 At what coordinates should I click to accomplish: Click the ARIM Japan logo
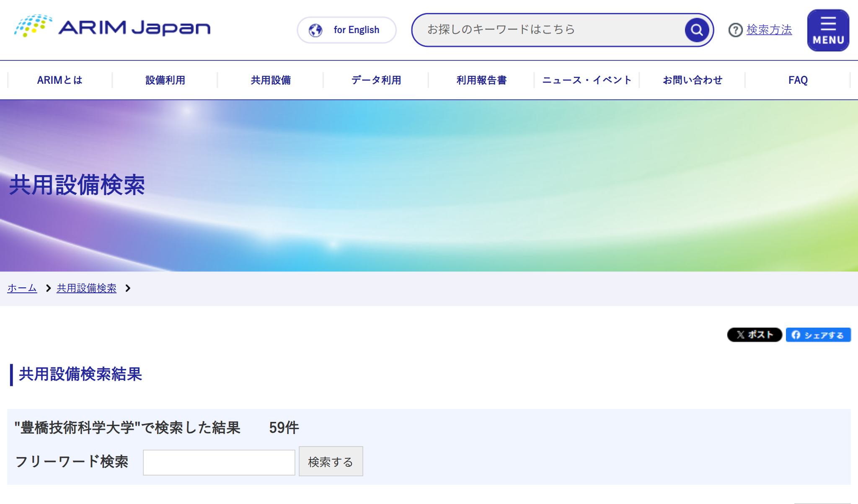pos(112,27)
